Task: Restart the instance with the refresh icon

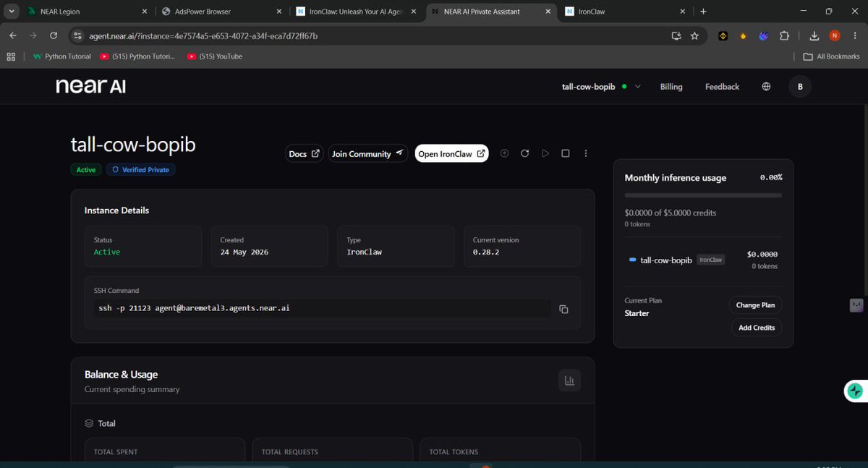Action: pyautogui.click(x=525, y=153)
